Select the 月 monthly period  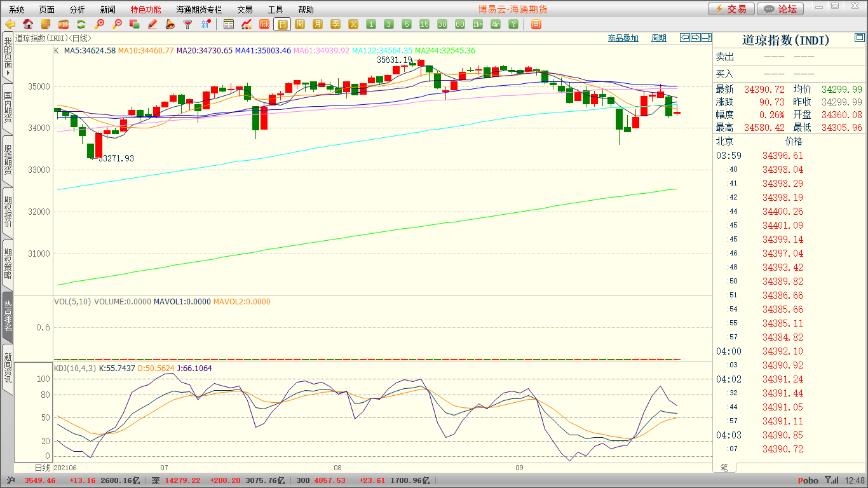pyautogui.click(x=318, y=24)
